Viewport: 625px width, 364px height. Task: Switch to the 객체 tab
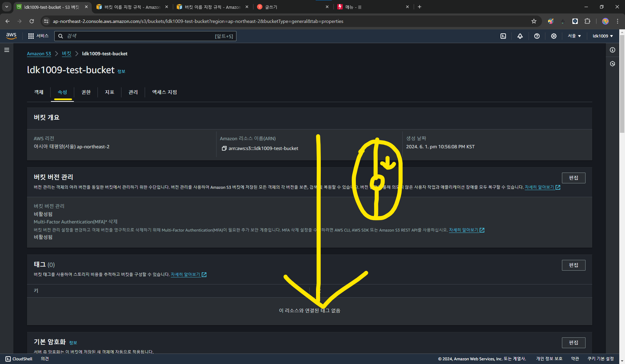pos(39,92)
